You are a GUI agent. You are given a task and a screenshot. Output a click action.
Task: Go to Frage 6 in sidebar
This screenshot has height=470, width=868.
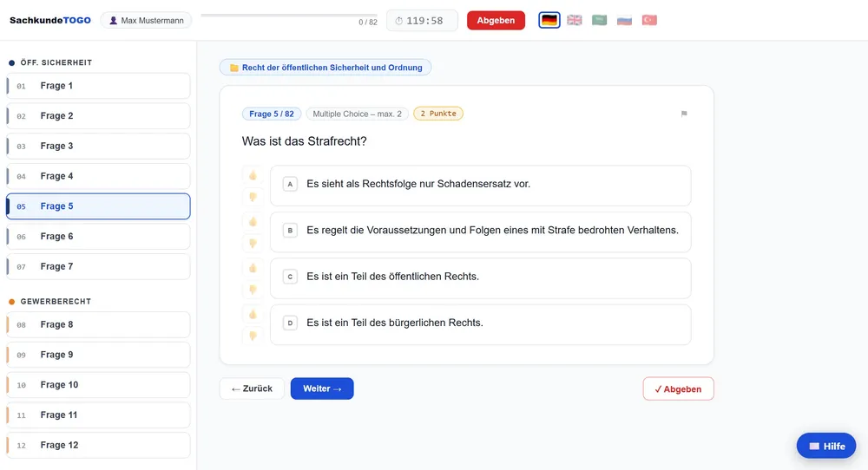99,237
